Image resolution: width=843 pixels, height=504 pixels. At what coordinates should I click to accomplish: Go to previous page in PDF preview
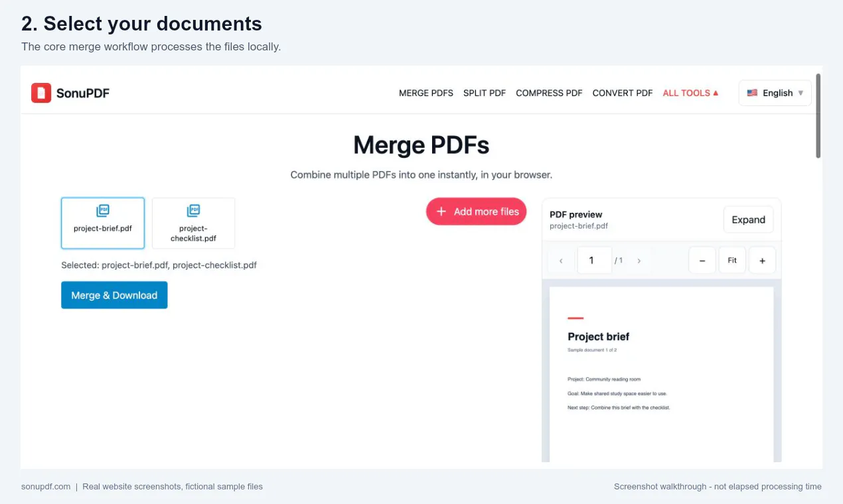point(561,261)
